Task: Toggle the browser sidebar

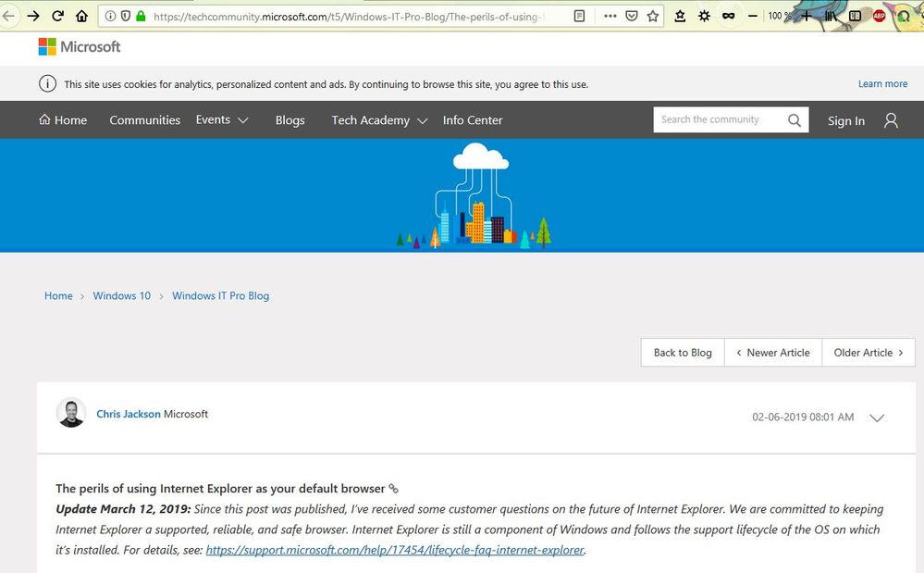Action: pos(855,16)
